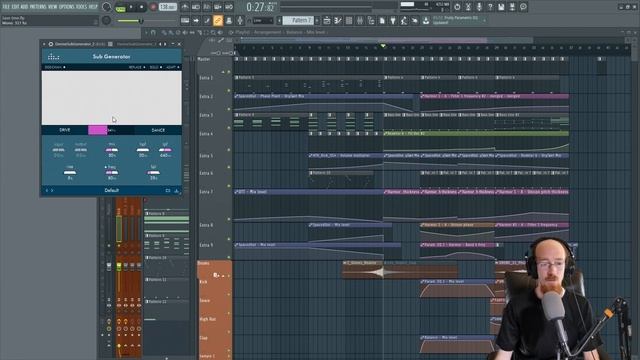
Task: Click the one-click audio recording microphone icon
Action: pyautogui.click(x=479, y=7)
